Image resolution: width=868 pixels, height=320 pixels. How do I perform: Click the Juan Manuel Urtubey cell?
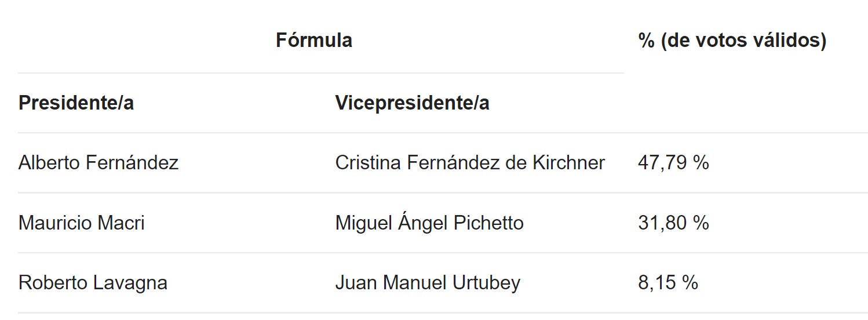click(428, 283)
